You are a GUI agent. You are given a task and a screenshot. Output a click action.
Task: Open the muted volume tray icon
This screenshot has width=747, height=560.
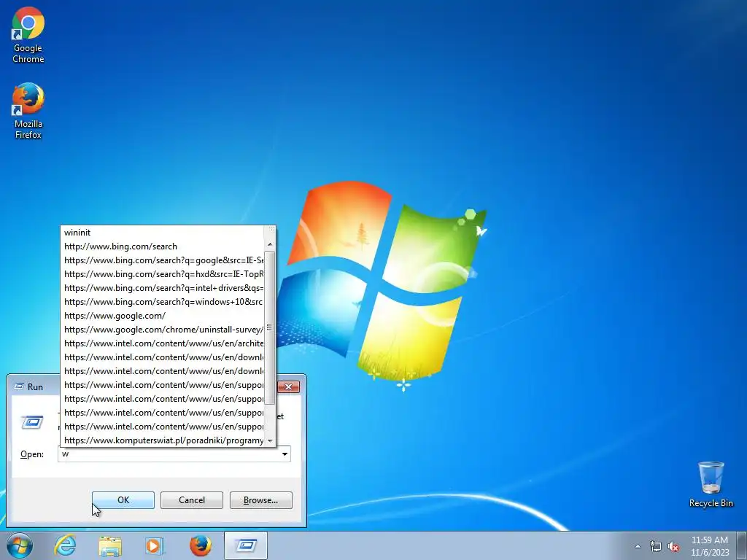(x=673, y=546)
